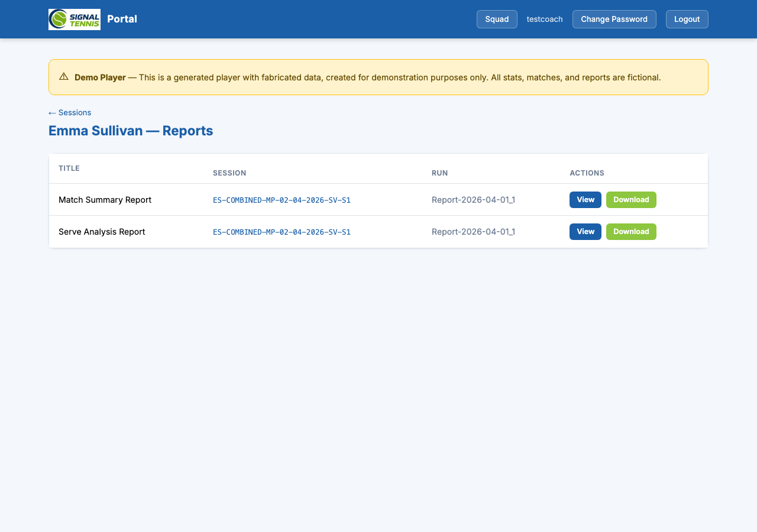757x532 pixels.
Task: View the Match Summary Report
Action: click(585, 200)
